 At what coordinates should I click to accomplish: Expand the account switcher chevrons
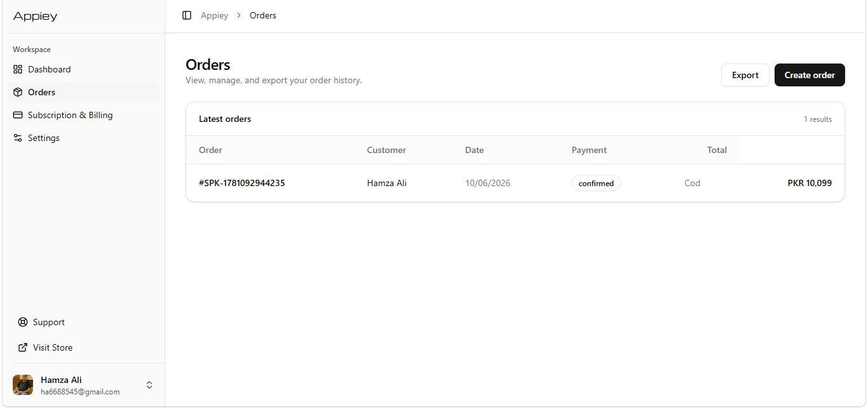(x=149, y=385)
